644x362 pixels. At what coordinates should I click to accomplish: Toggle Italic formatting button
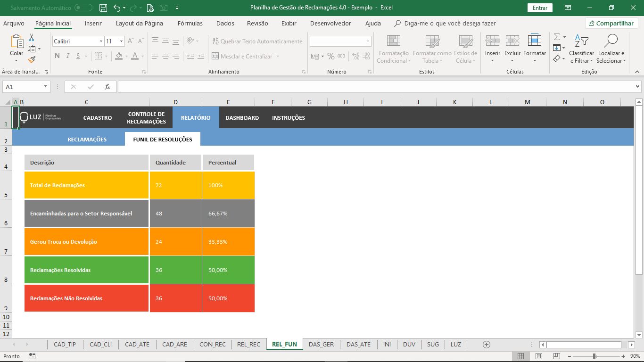click(x=68, y=56)
